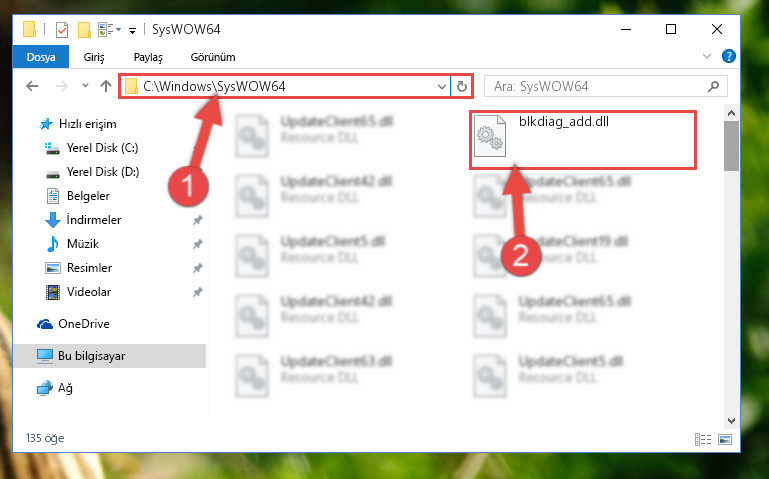
Task: Go up one folder level
Action: pos(105,86)
